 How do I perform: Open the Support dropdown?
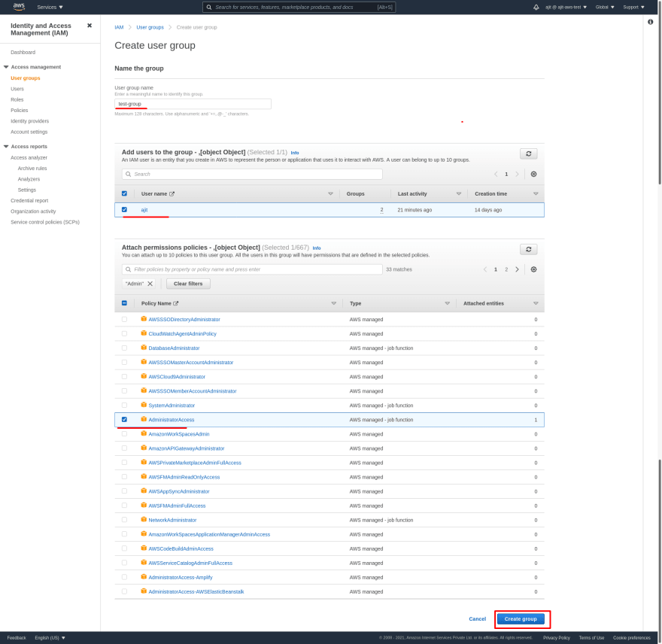(x=633, y=8)
